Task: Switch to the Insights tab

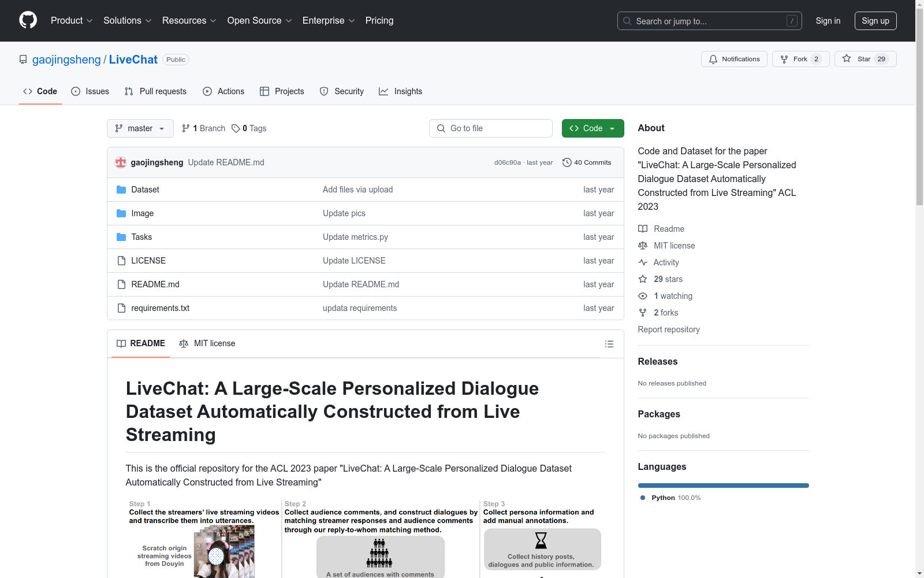Action: click(x=400, y=91)
